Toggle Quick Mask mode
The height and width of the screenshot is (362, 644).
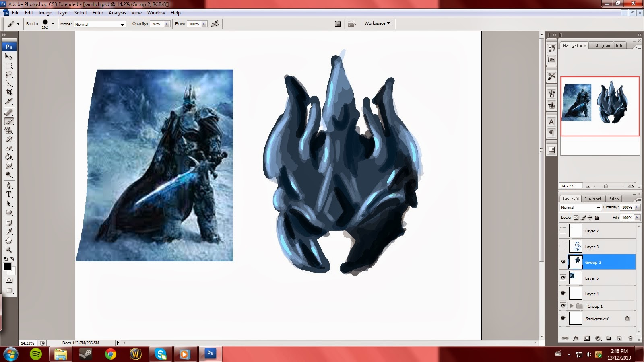pyautogui.click(x=9, y=280)
